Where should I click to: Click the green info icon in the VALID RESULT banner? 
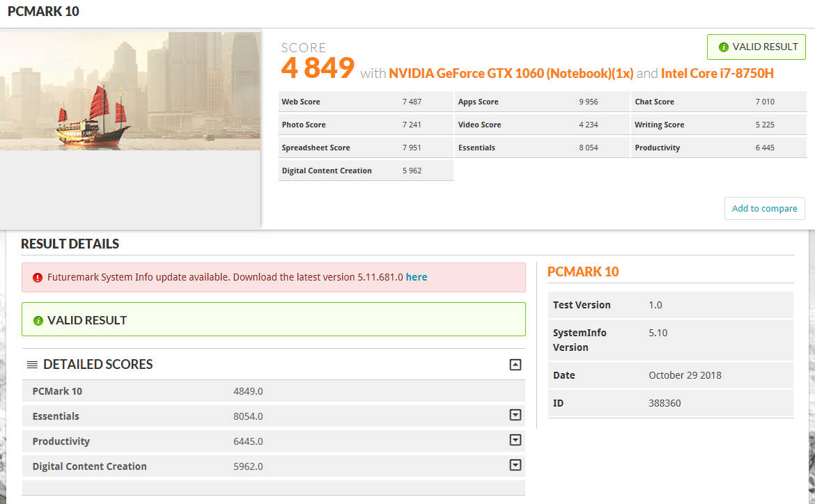[38, 320]
